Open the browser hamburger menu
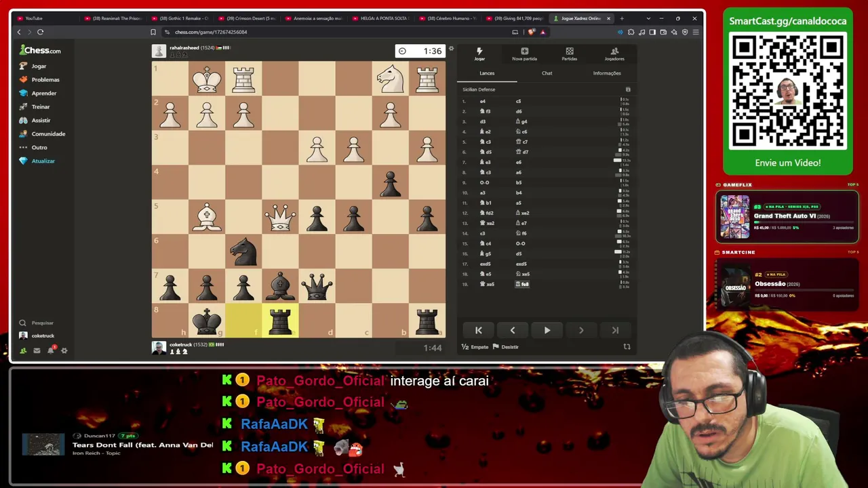This screenshot has width=868, height=488. [696, 32]
